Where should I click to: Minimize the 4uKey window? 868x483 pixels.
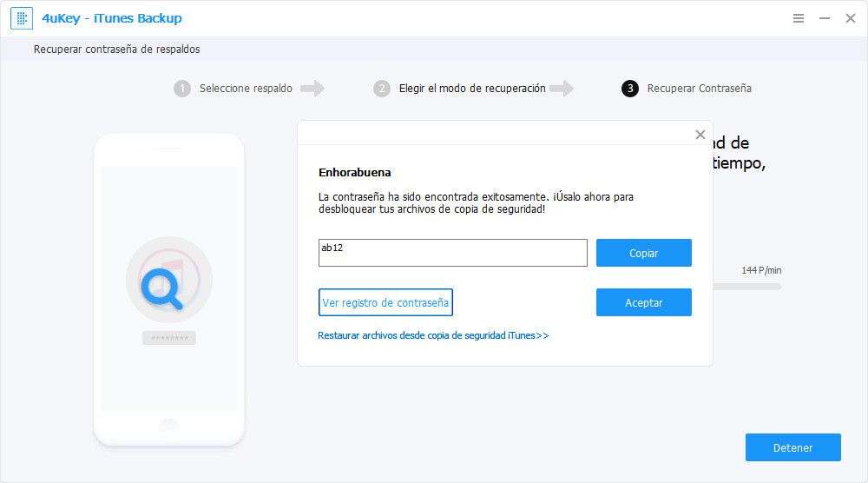pyautogui.click(x=825, y=18)
